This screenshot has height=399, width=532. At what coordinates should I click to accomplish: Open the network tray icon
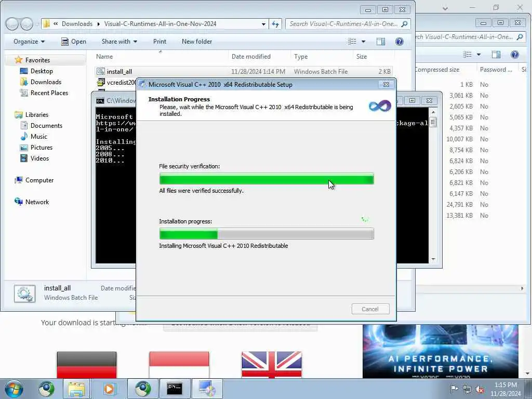(x=467, y=390)
